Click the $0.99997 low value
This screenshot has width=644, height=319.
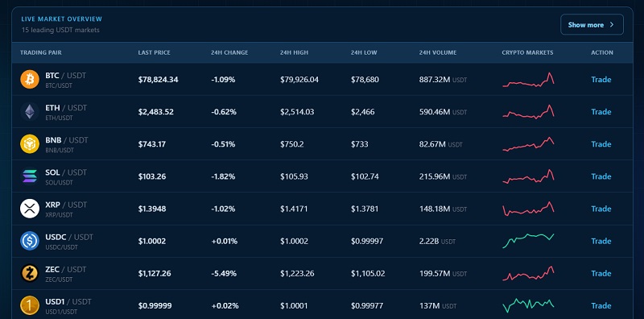(367, 241)
